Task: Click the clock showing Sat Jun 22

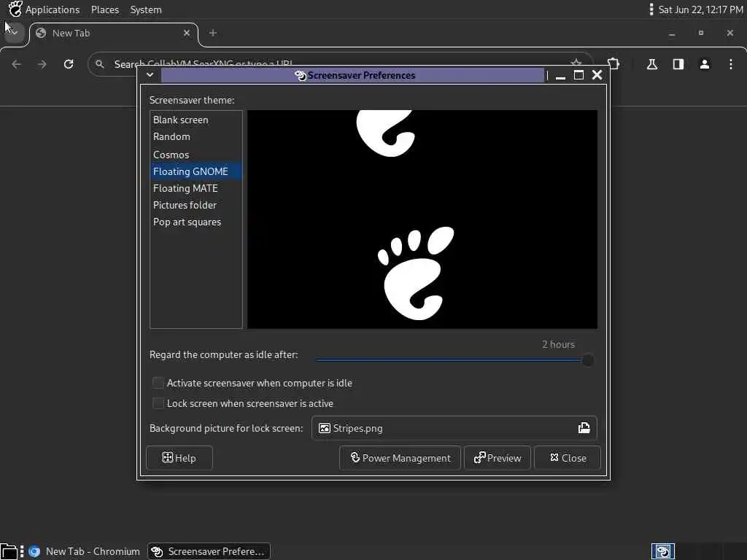Action: (700, 9)
